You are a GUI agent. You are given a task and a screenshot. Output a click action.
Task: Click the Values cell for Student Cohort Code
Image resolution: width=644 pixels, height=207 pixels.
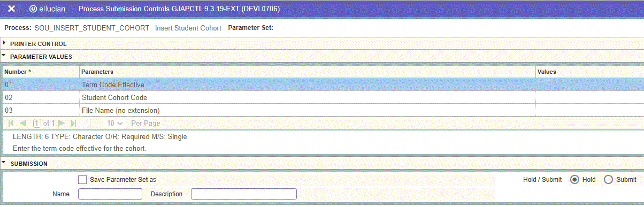tap(589, 97)
